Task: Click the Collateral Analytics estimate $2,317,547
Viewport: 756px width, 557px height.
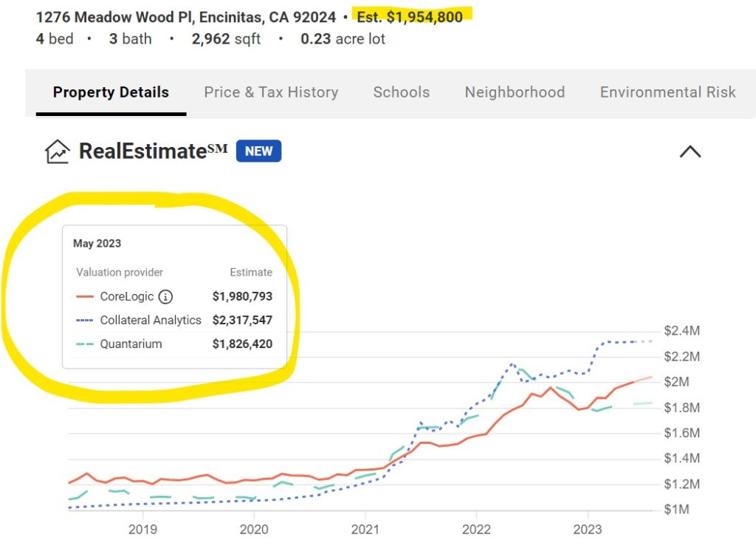Action: (242, 320)
